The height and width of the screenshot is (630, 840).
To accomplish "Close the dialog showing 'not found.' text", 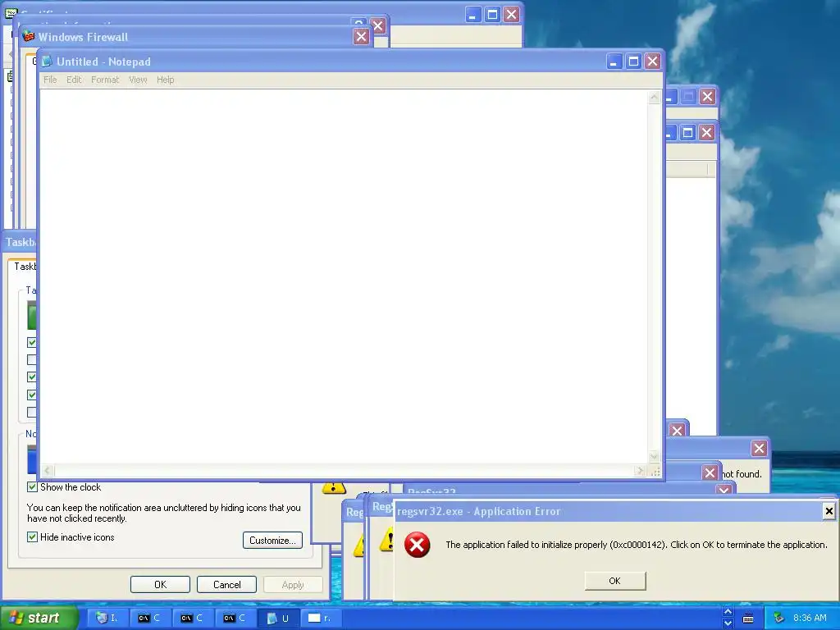I will (759, 449).
